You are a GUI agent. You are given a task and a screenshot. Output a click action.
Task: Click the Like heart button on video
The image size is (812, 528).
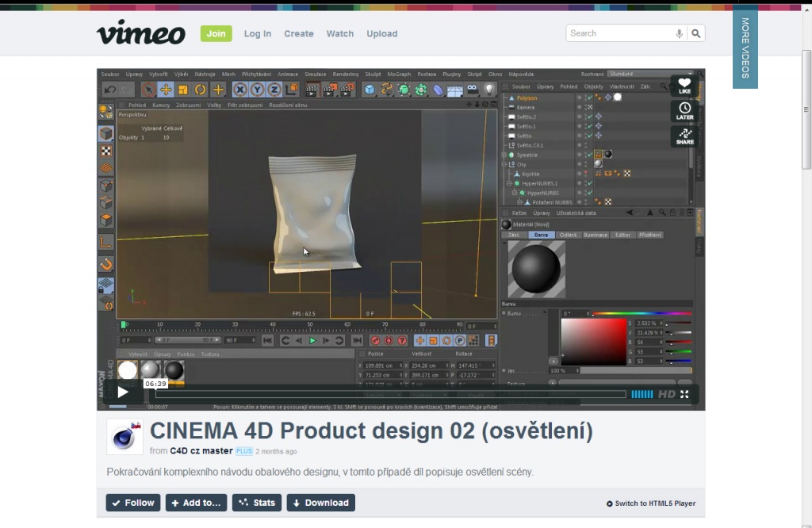click(684, 86)
